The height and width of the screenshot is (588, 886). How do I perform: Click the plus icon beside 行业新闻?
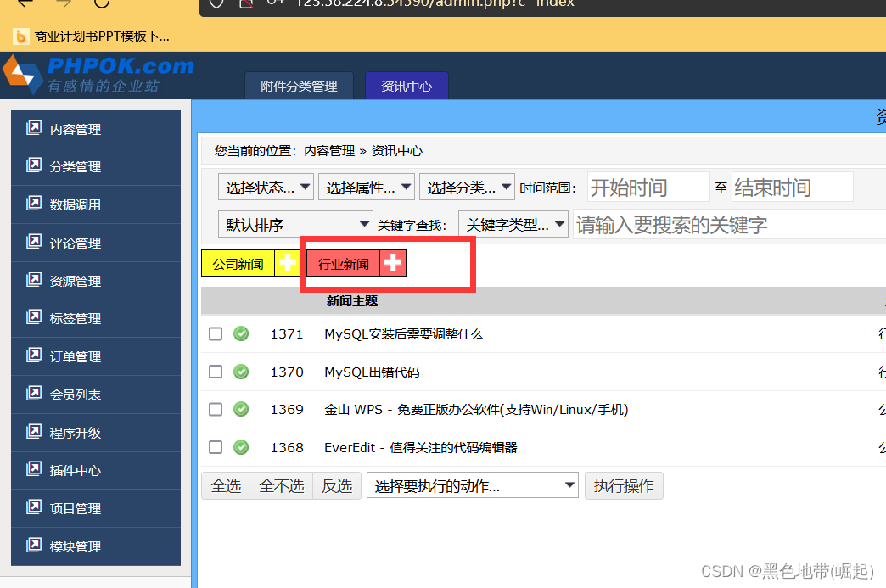click(391, 263)
